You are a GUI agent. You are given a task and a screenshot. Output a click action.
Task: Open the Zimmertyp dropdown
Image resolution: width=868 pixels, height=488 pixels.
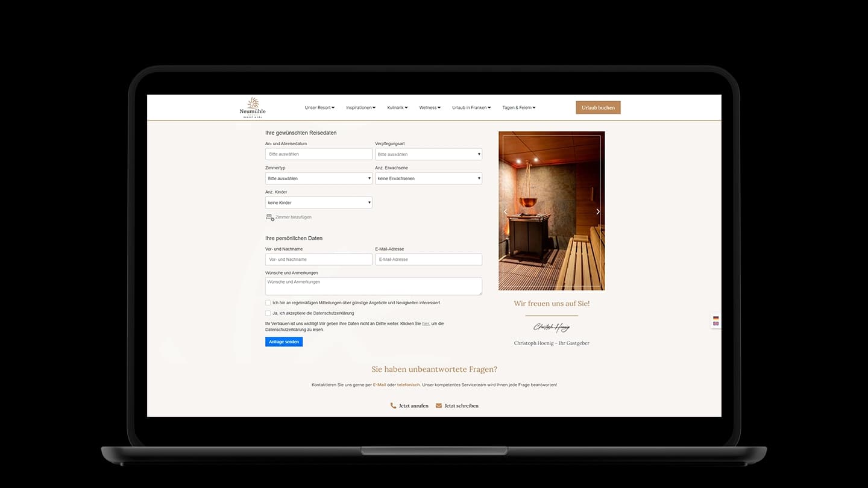click(318, 178)
